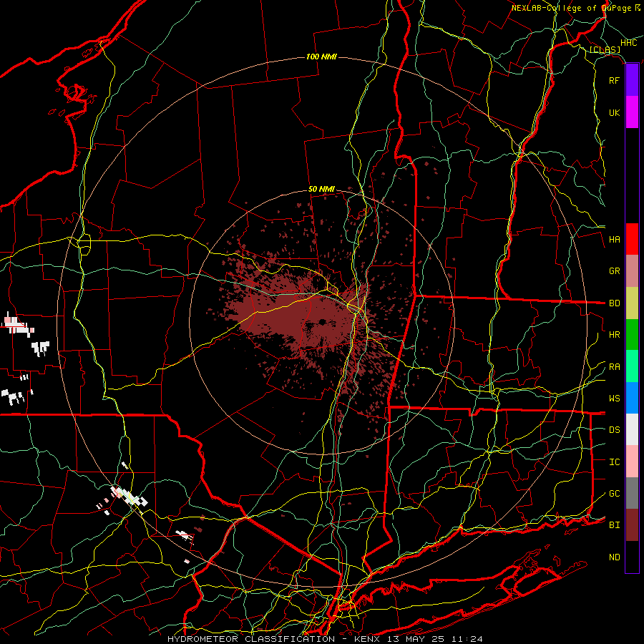Click the HHC product code label
This screenshot has height=644, width=644.
point(629,43)
